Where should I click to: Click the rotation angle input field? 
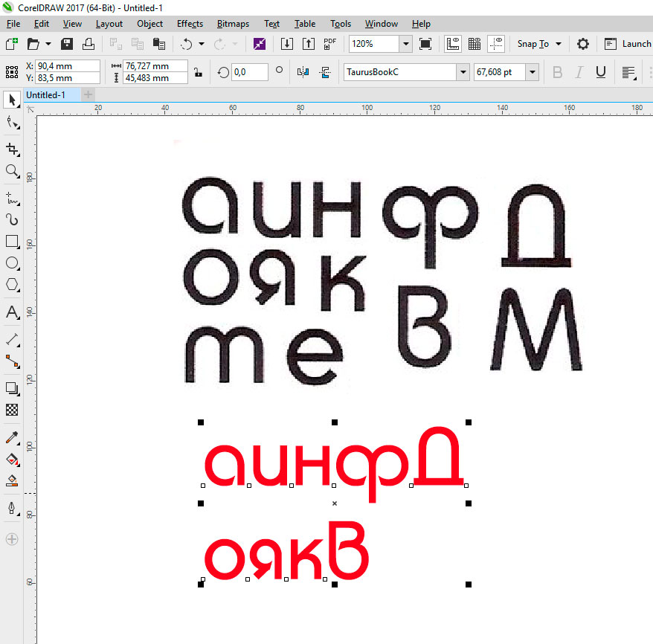(249, 72)
